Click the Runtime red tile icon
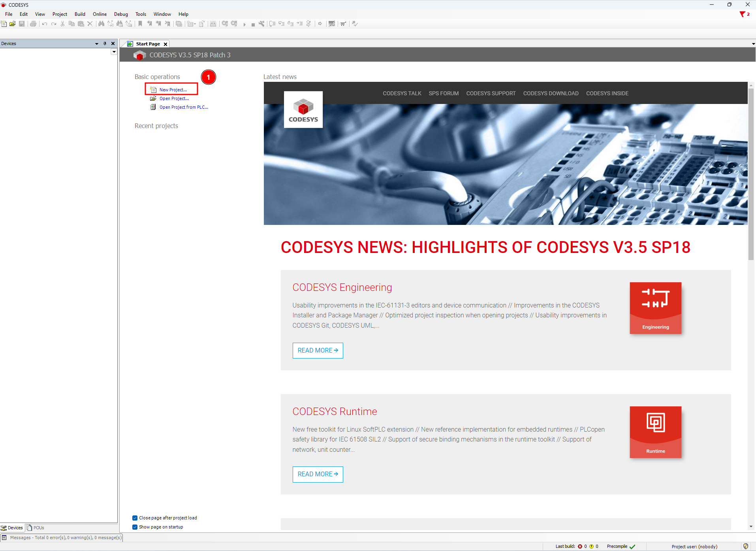 point(656,432)
